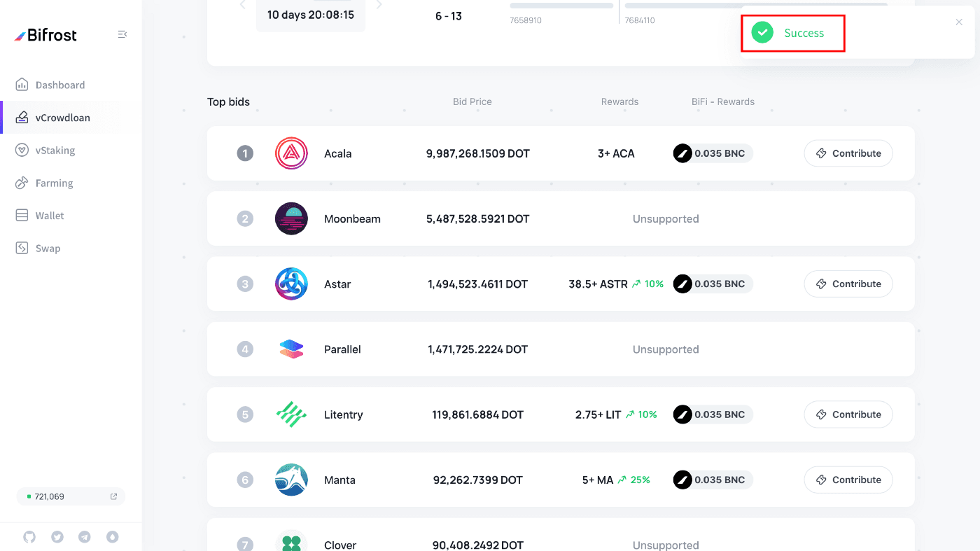The image size is (980, 551).
Task: Contribute to the Litentry crowdloan
Action: (x=848, y=414)
